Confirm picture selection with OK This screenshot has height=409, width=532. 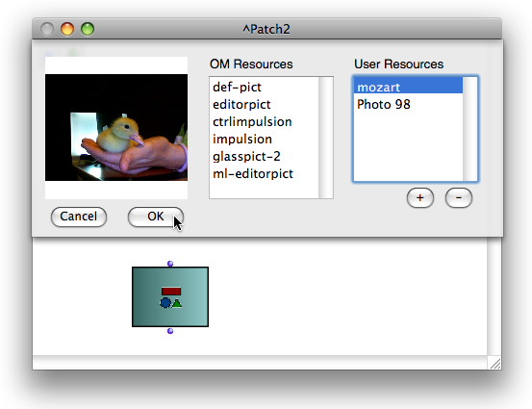[x=156, y=217]
